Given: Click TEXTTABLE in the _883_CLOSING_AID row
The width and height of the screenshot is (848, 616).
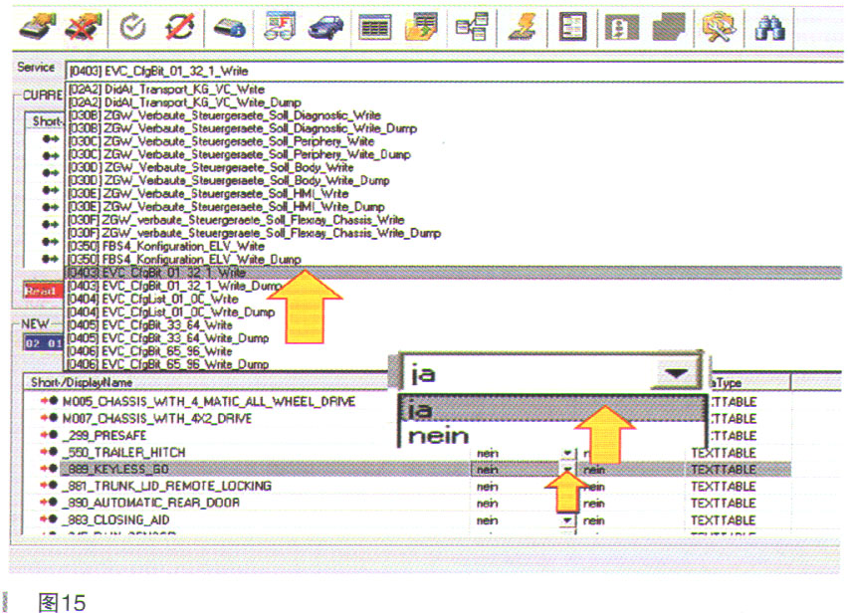Looking at the screenshot, I should (x=723, y=520).
